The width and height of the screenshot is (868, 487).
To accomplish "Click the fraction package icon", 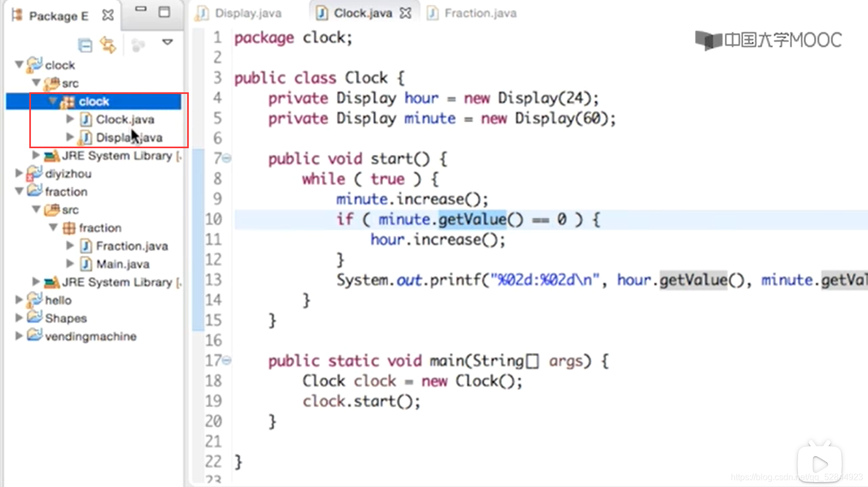I will [69, 228].
